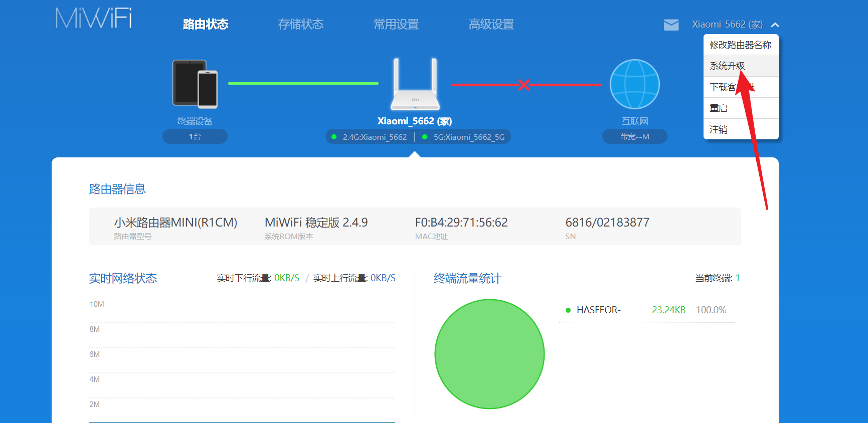Click the 100.0% percentage value
This screenshot has width=868, height=423.
[711, 310]
